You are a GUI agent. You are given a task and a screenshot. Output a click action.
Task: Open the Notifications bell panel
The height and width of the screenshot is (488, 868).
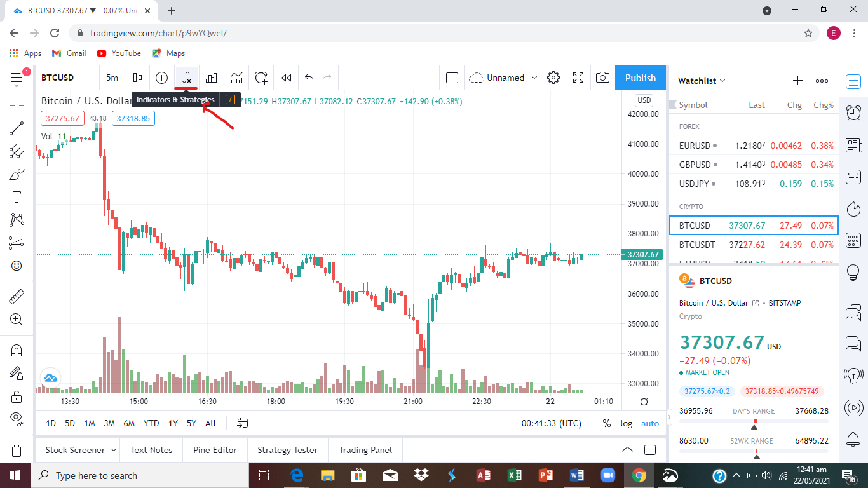click(x=853, y=439)
